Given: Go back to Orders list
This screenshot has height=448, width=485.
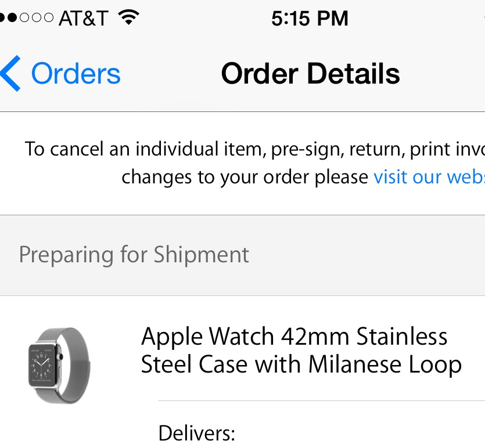Looking at the screenshot, I should pos(76,74).
